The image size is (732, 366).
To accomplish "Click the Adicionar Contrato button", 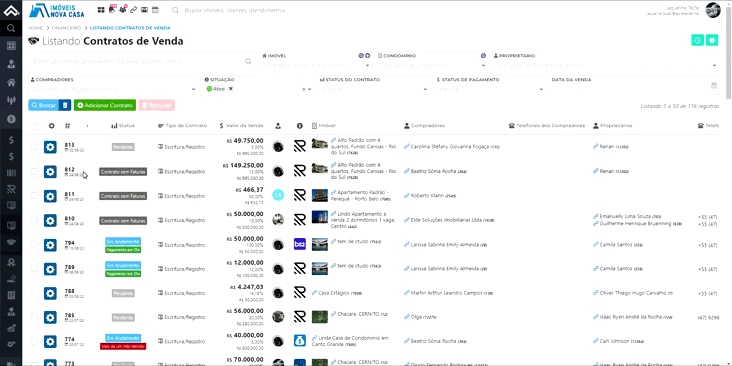I will coord(105,106).
